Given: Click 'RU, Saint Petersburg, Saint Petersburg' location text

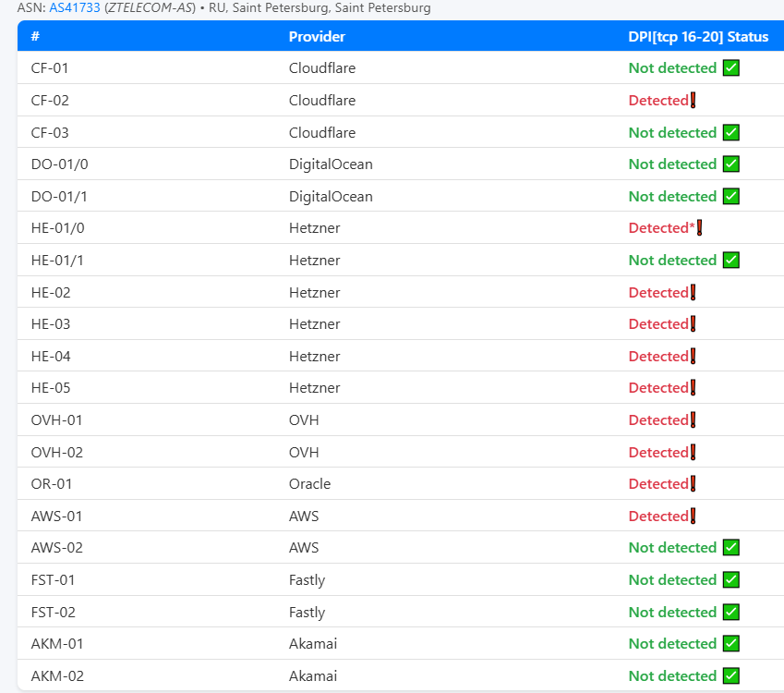Looking at the screenshot, I should pyautogui.click(x=320, y=8).
